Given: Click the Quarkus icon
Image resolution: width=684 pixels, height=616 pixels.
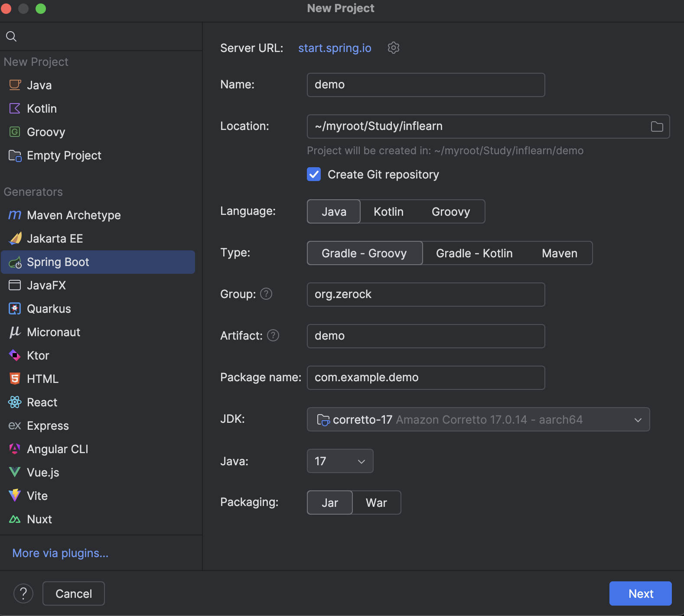Looking at the screenshot, I should (x=15, y=308).
